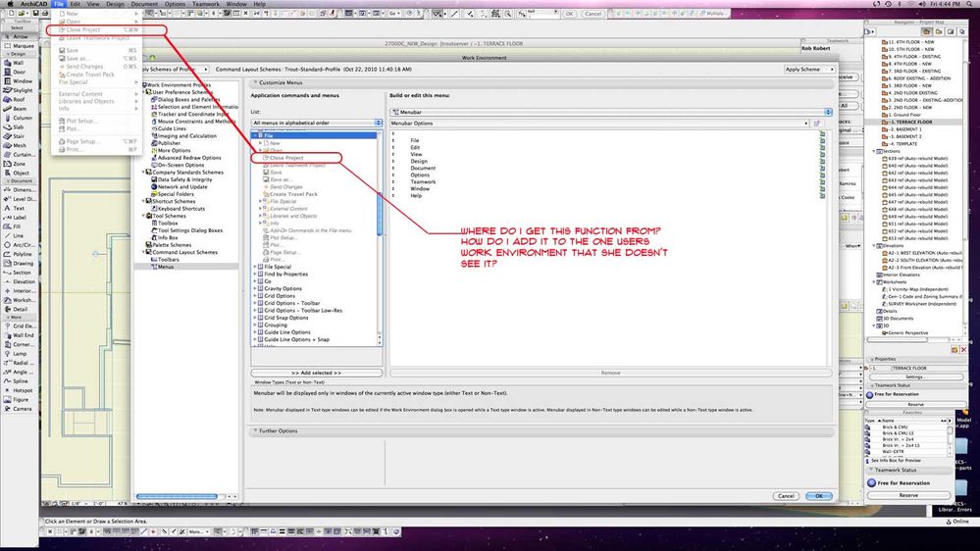The height and width of the screenshot is (551, 980).
Task: Expand the Grouping menu node
Action: pyautogui.click(x=255, y=325)
